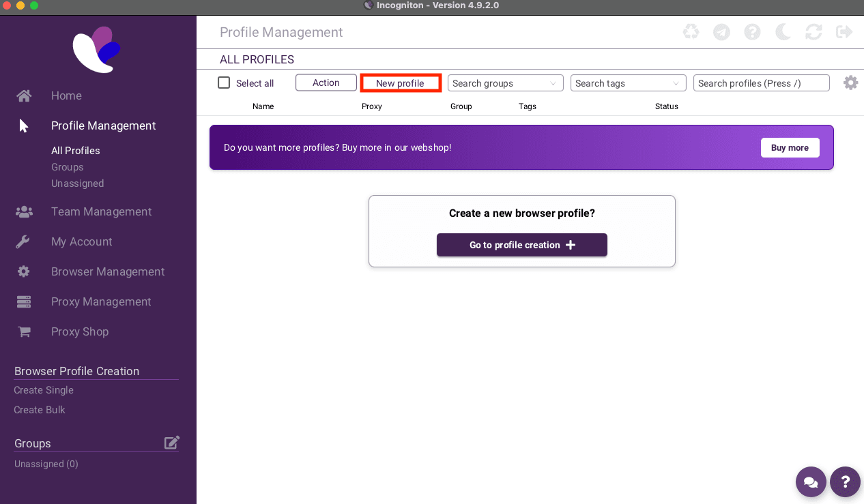Open the live chat bubble
864x504 pixels.
(x=811, y=482)
